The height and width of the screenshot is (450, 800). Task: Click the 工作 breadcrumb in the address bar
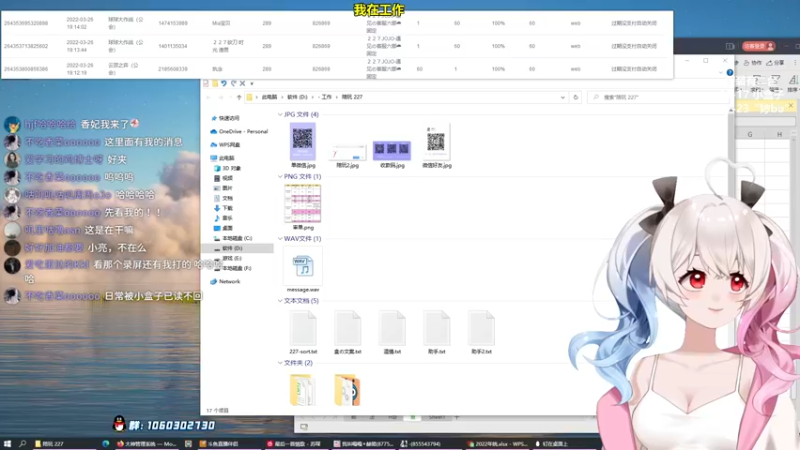point(327,97)
